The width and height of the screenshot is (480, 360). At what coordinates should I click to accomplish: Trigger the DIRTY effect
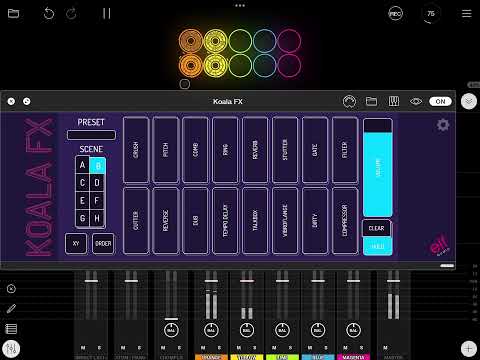point(315,221)
